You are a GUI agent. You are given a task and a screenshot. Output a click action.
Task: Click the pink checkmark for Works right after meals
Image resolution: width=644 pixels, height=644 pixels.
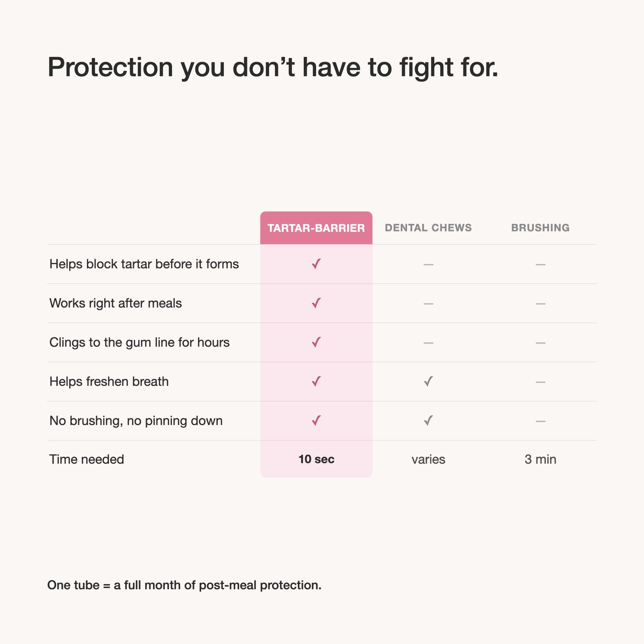pyautogui.click(x=316, y=303)
